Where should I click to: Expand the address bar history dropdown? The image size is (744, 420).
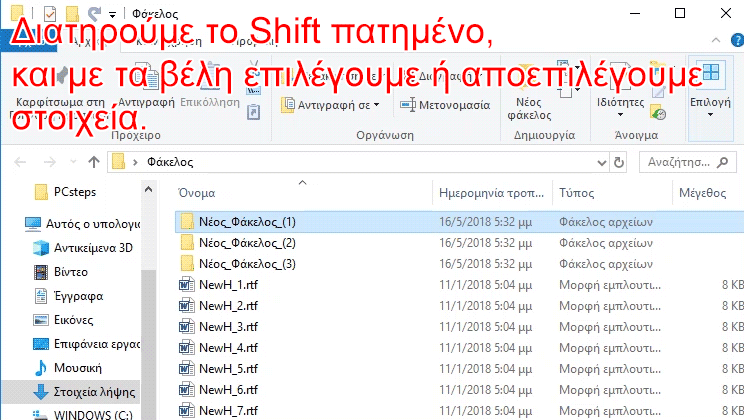pyautogui.click(x=602, y=163)
